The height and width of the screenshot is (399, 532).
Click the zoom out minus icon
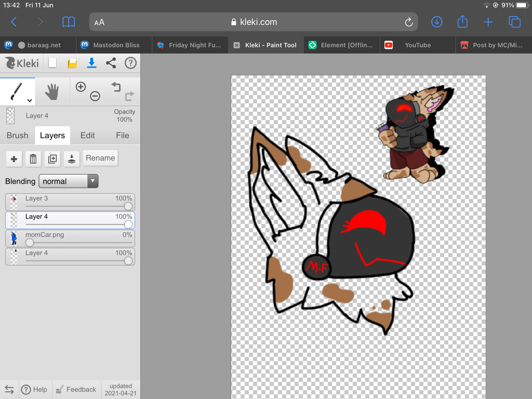[95, 96]
